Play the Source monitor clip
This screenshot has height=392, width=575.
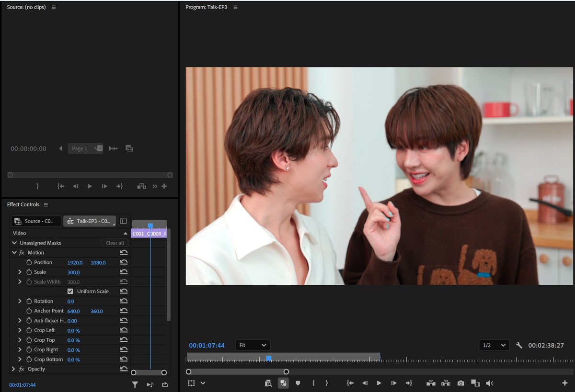[90, 186]
